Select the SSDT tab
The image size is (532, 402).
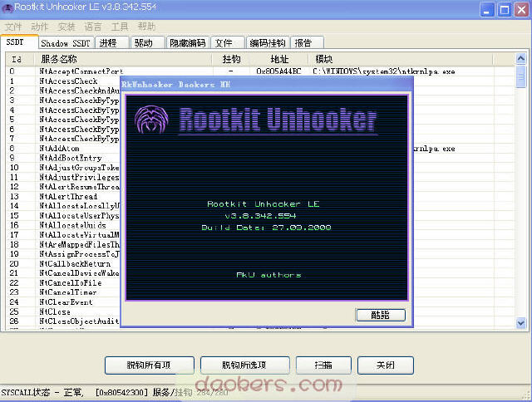(x=19, y=42)
